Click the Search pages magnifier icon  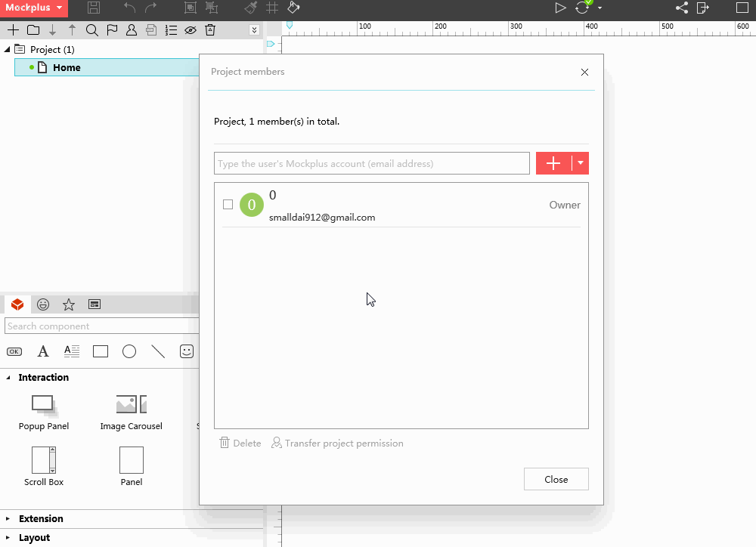coord(91,30)
